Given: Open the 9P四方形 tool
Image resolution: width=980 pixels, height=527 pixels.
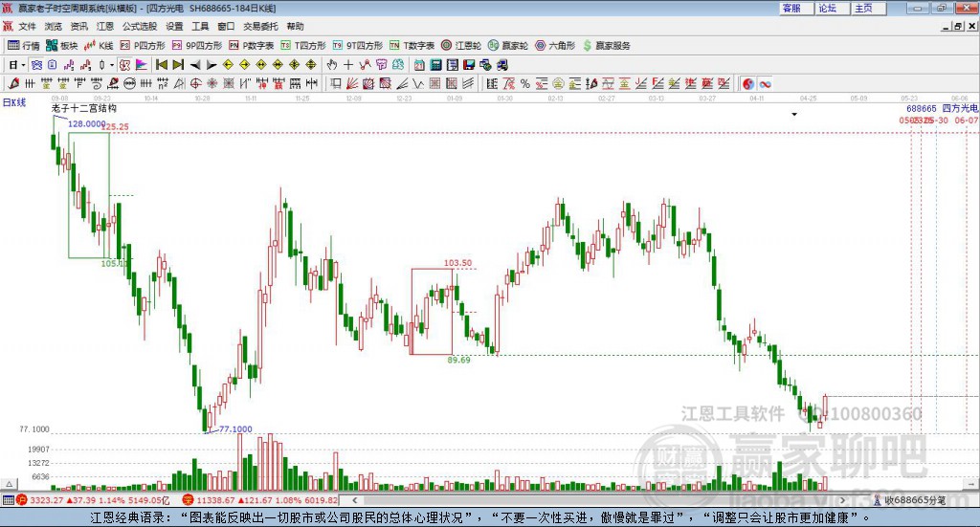Looking at the screenshot, I should pos(197,46).
